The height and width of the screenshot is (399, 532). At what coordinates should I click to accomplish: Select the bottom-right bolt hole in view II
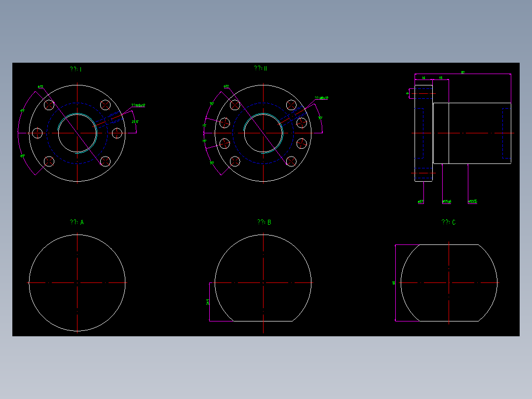tap(292, 161)
